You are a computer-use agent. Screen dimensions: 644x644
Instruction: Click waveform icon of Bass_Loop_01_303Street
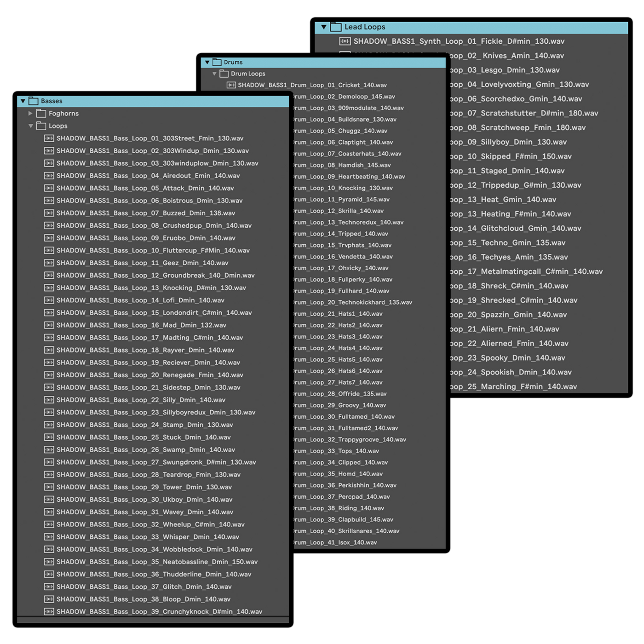[x=49, y=138]
